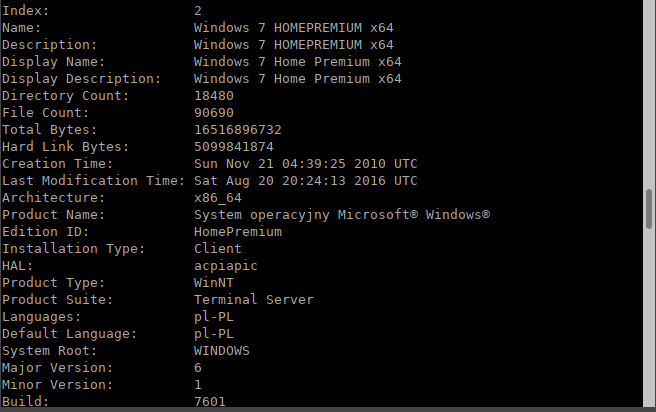The width and height of the screenshot is (656, 412).
Task: Click the Directory Count value 18480
Action: (214, 96)
